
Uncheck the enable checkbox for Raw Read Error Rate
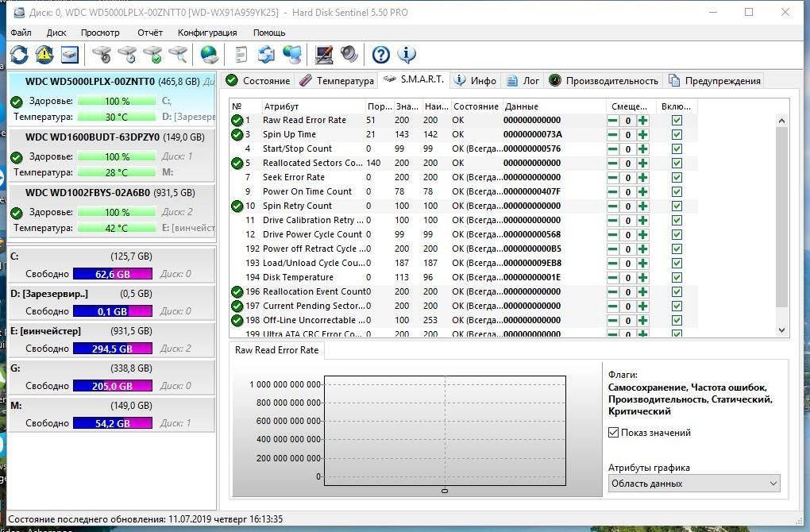[677, 121]
